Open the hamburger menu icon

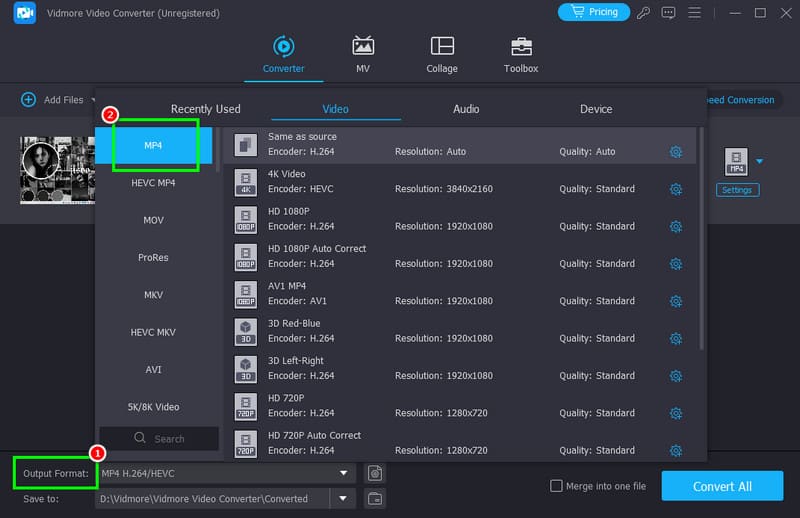pos(694,12)
